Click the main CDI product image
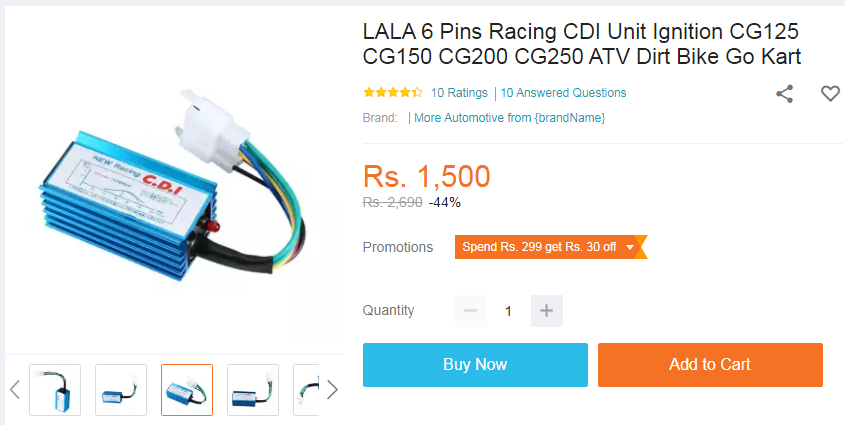845x425 pixels. click(x=172, y=180)
